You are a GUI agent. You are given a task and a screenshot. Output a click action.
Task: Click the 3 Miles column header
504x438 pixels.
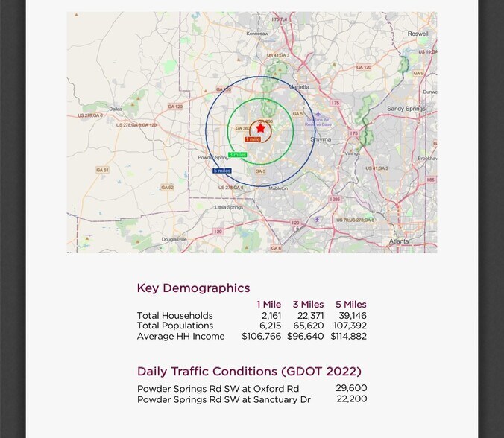pyautogui.click(x=308, y=305)
